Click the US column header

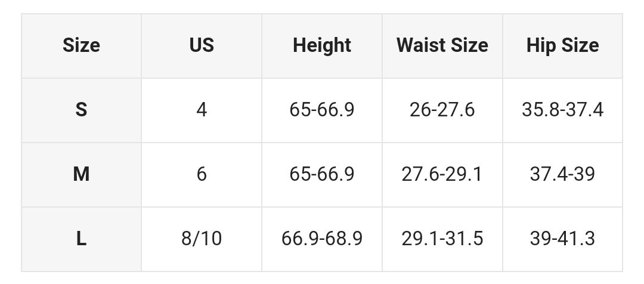coord(202,45)
